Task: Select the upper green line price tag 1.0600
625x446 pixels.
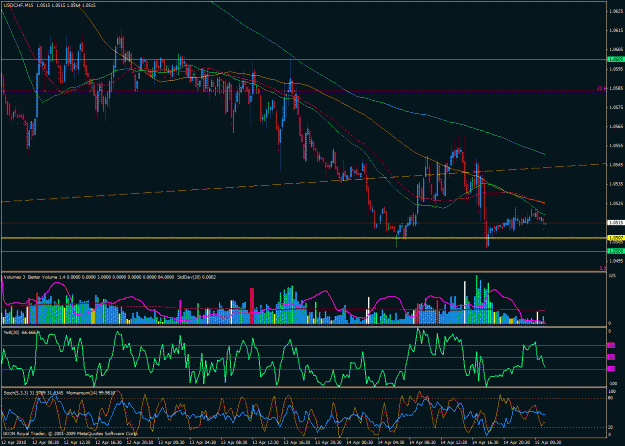Action: (x=615, y=59)
